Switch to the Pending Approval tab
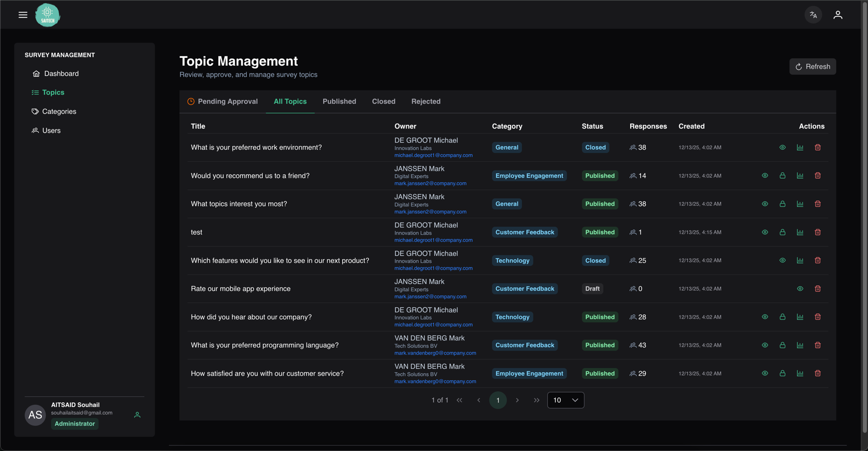The height and width of the screenshot is (451, 868). tap(222, 101)
